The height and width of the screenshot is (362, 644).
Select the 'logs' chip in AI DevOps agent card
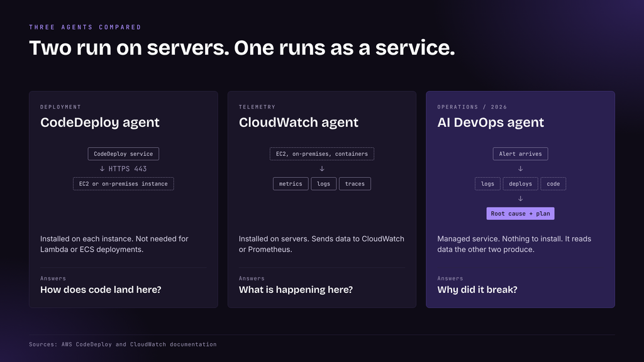coord(487,184)
